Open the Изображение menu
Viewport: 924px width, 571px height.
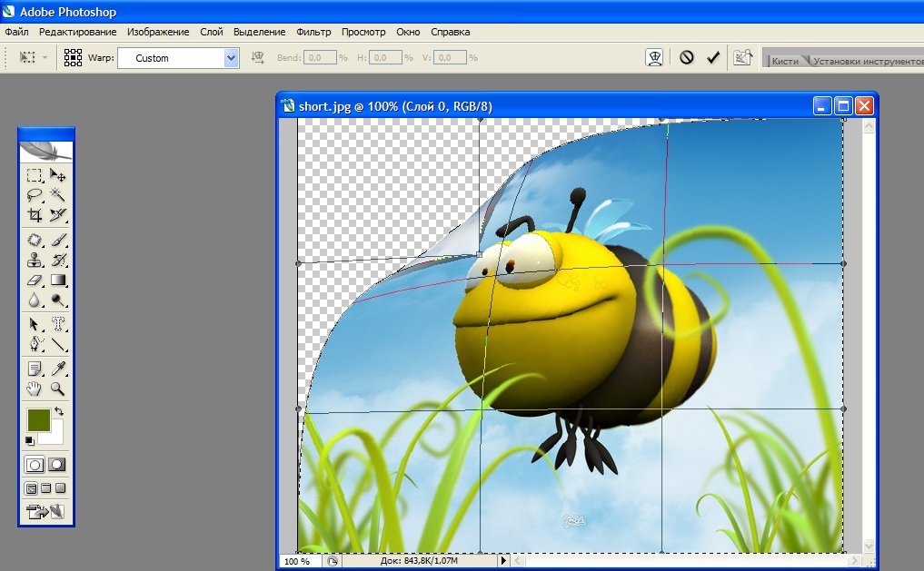tap(158, 32)
